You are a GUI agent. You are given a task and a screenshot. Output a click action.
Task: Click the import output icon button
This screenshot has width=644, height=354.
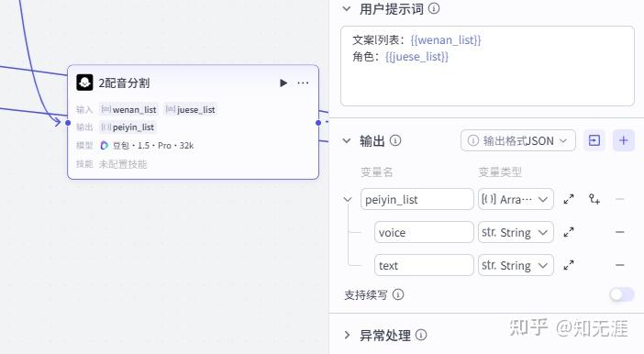pyautogui.click(x=594, y=140)
